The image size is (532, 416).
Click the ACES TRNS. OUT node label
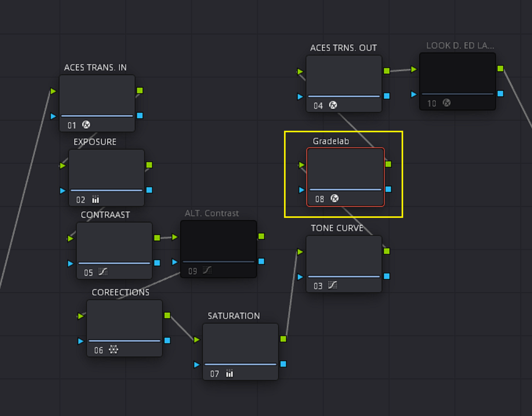[343, 48]
